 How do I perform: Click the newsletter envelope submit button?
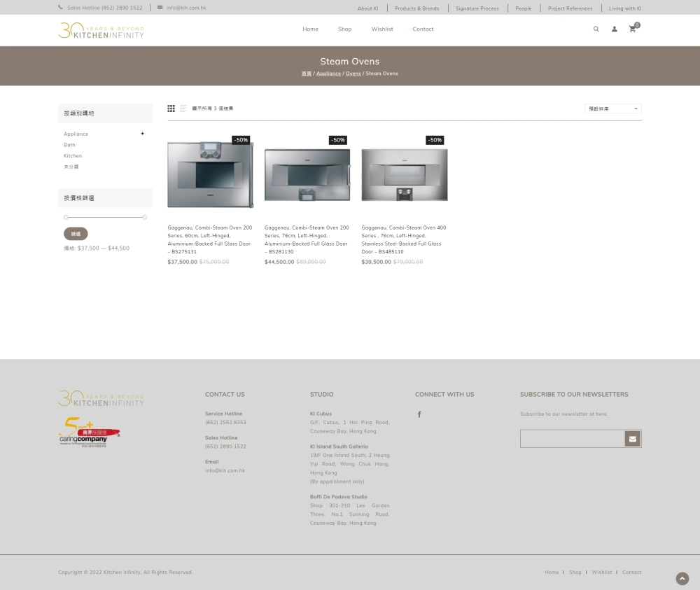pos(632,439)
